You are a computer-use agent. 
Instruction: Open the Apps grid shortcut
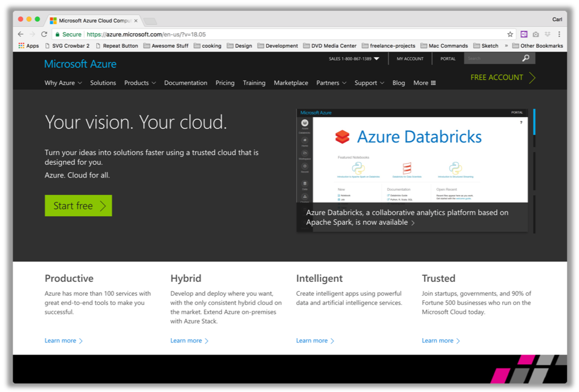(28, 46)
